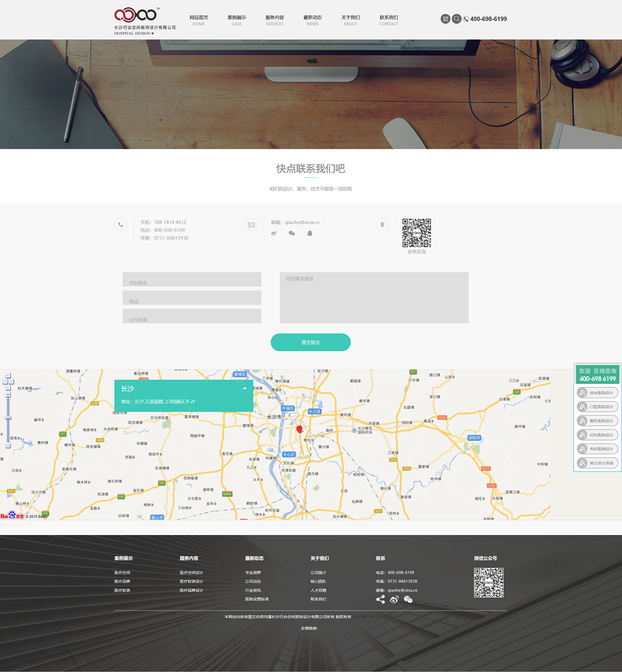
Task: Submit the form with 提交留言 button
Action: tap(310, 342)
